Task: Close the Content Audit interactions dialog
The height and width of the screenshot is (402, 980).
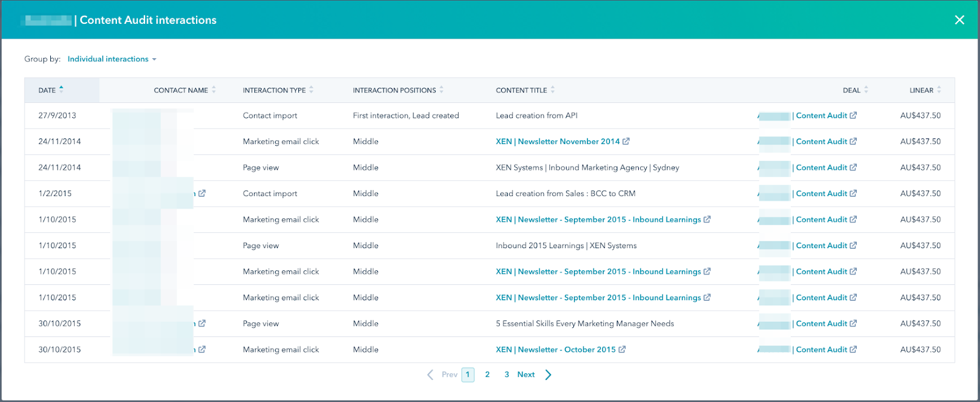Action: pyautogui.click(x=959, y=20)
